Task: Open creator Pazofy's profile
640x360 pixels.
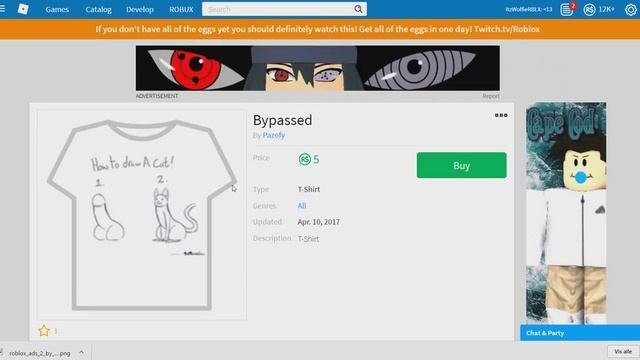Action: [x=273, y=135]
